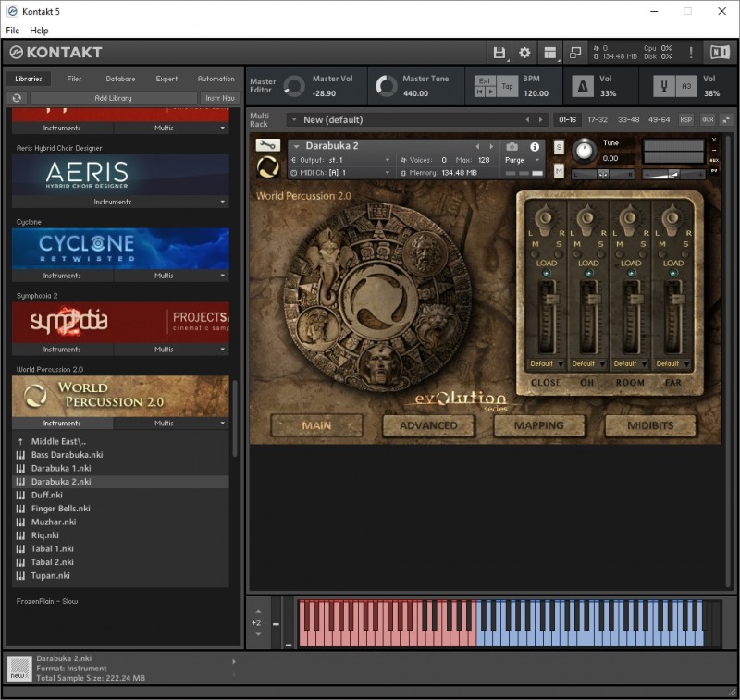Viewport: 740px width, 700px height.
Task: Click the instrument info icon
Action: click(534, 146)
